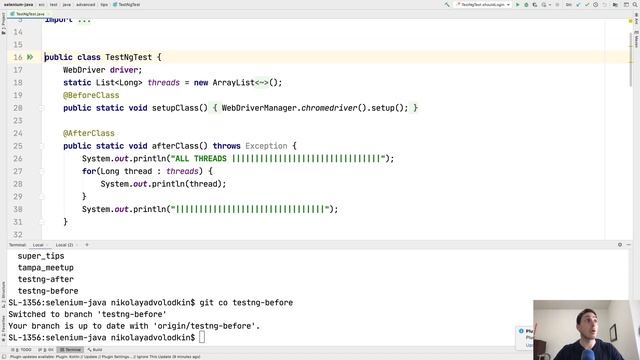640x360 pixels.
Task: Click the Git update project icon
Action: pyautogui.click(x=578, y=5)
